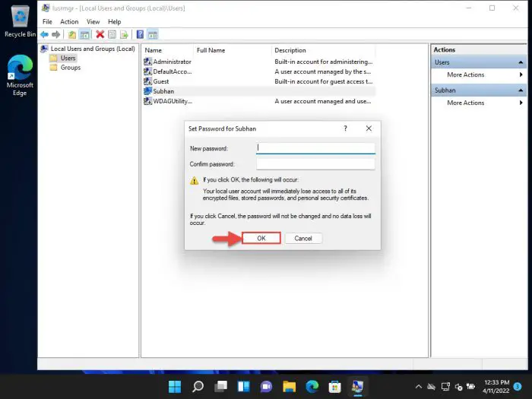Open the Recycle Bin desktop icon
The image size is (532, 399).
coord(20,22)
